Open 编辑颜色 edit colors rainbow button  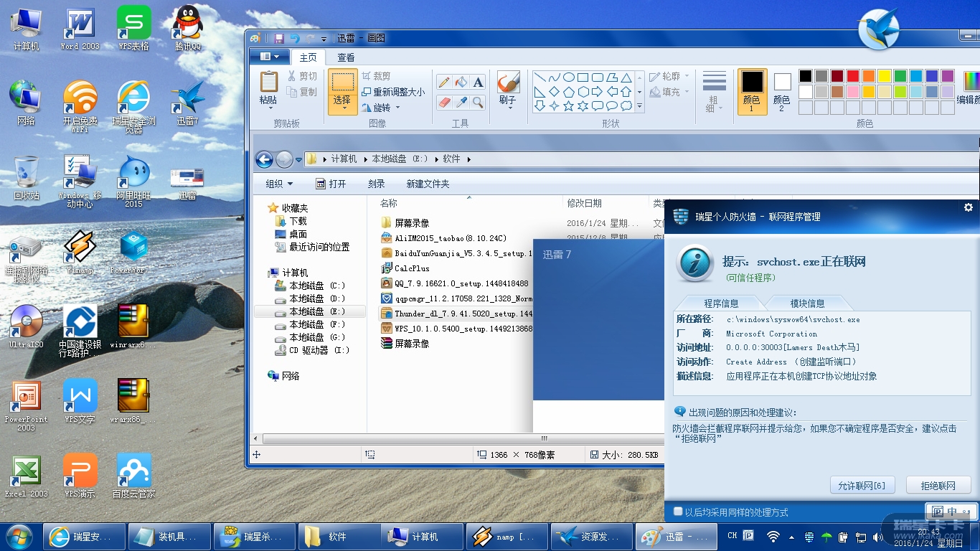[x=969, y=89]
